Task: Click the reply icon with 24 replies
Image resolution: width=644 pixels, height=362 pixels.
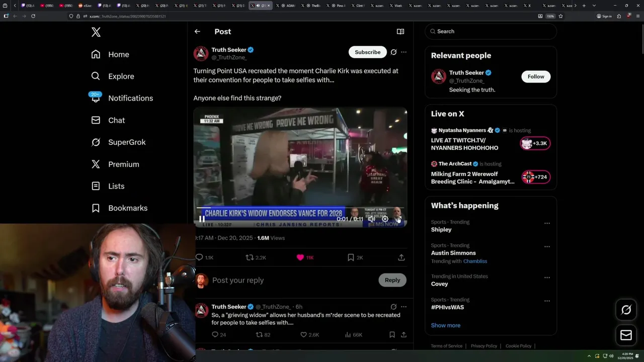Action: click(x=219, y=334)
